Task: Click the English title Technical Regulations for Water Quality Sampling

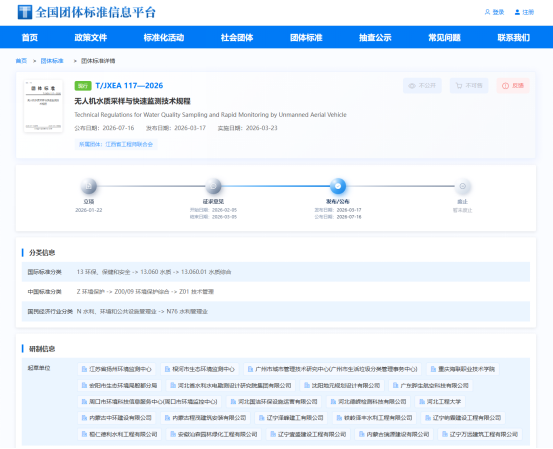Action: [210, 115]
